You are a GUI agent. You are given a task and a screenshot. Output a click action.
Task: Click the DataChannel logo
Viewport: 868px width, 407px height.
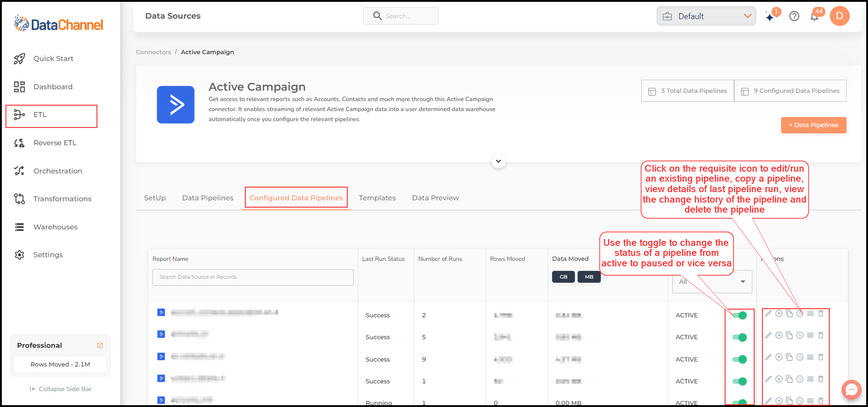(59, 24)
